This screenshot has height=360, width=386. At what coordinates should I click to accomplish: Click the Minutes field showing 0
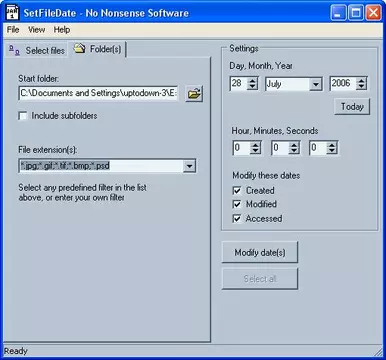[280, 148]
